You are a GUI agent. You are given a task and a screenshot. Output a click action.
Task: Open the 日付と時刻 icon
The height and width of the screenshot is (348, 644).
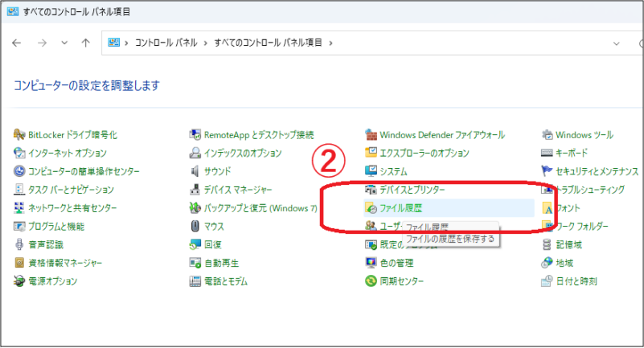pos(547,281)
